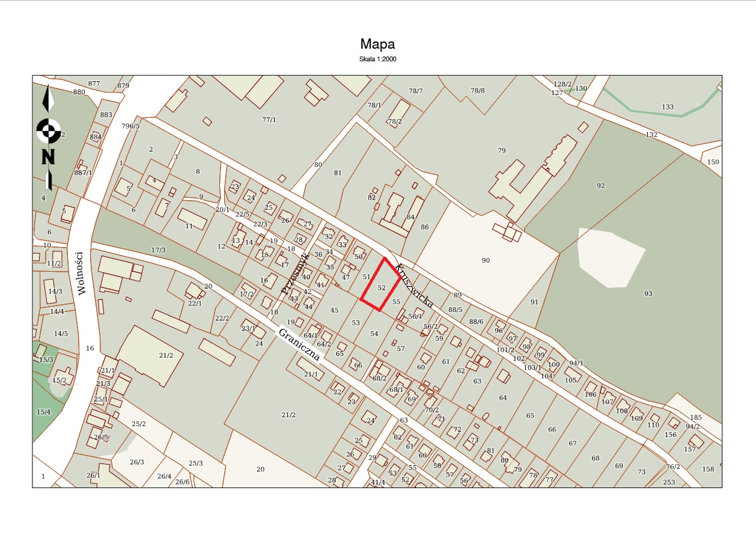
Task: Click the Kruszwicka street label
Action: tap(414, 285)
